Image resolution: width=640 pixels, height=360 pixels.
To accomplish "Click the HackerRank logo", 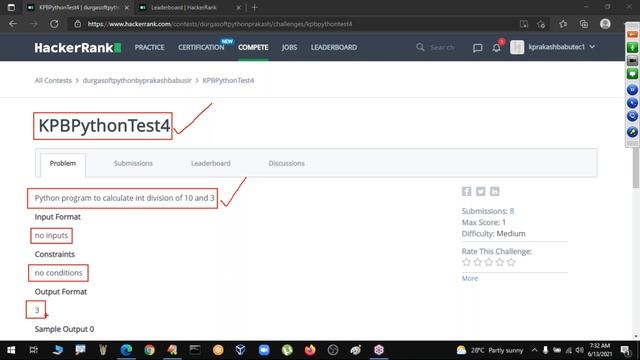I will click(78, 48).
